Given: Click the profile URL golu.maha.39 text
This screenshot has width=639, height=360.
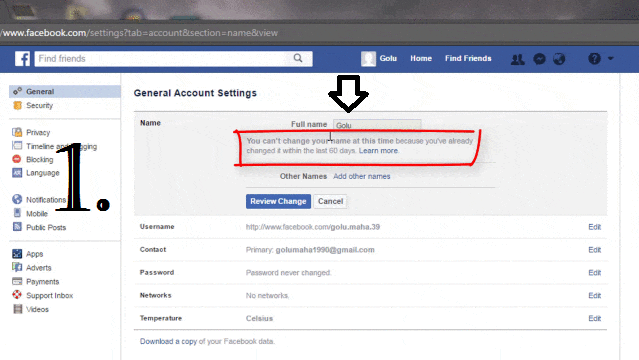Looking at the screenshot, I should point(313,227).
